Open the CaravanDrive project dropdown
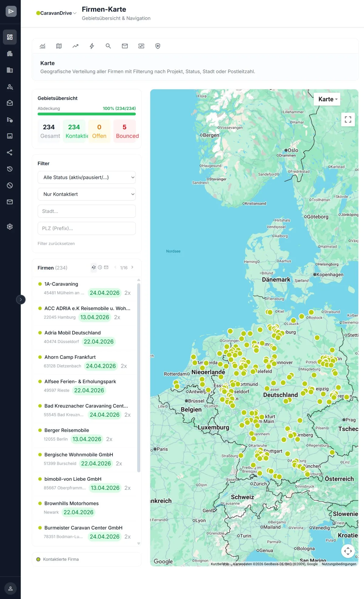The image size is (364, 599). pos(56,13)
